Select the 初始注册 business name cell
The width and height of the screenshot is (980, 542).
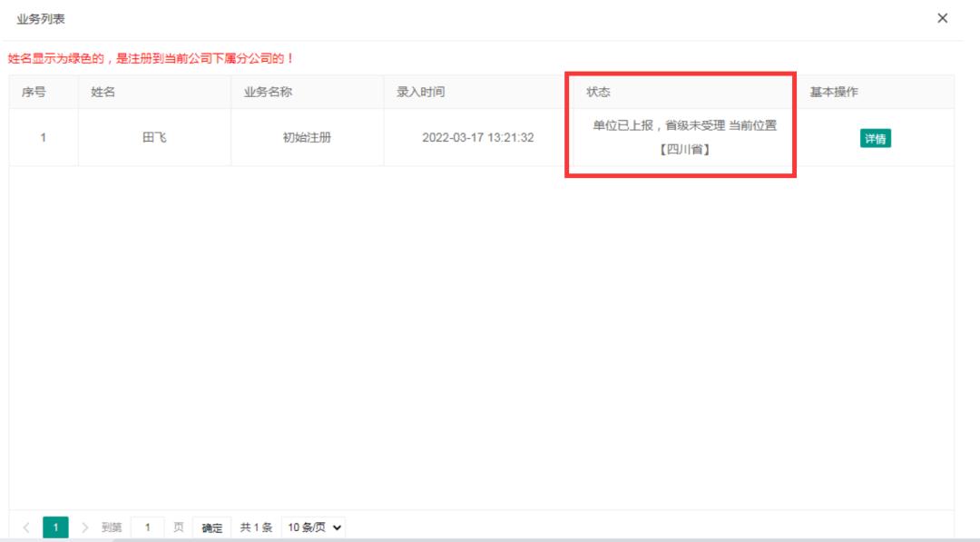click(x=307, y=138)
